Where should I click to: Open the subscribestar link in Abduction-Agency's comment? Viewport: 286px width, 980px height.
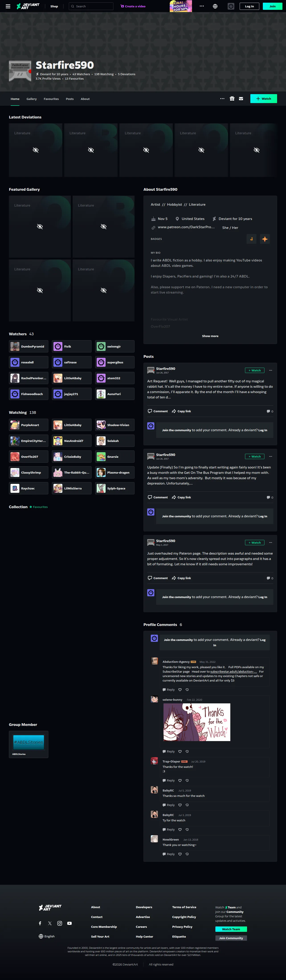[x=234, y=671]
